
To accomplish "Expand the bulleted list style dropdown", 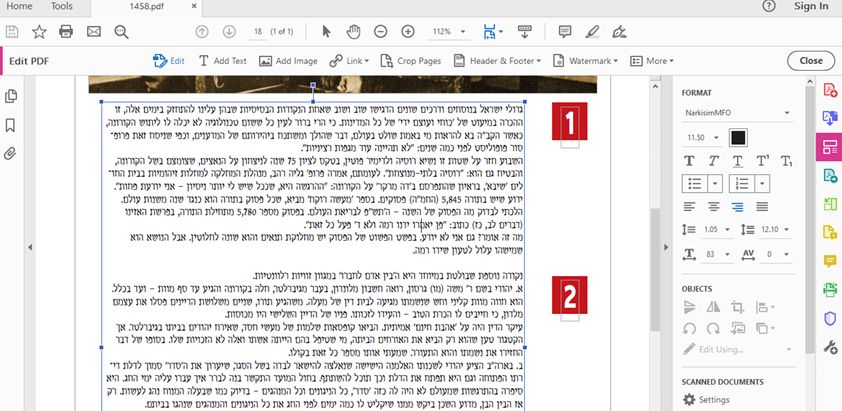I will 716,184.
